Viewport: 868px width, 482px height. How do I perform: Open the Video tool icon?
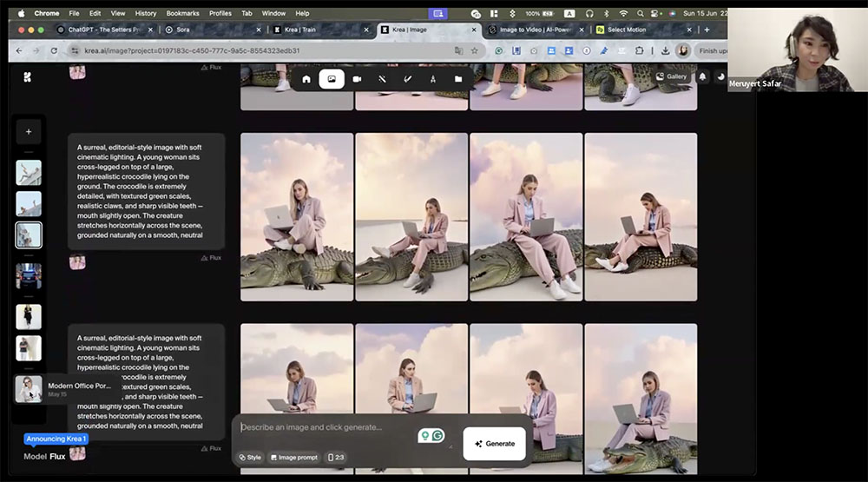(x=357, y=79)
